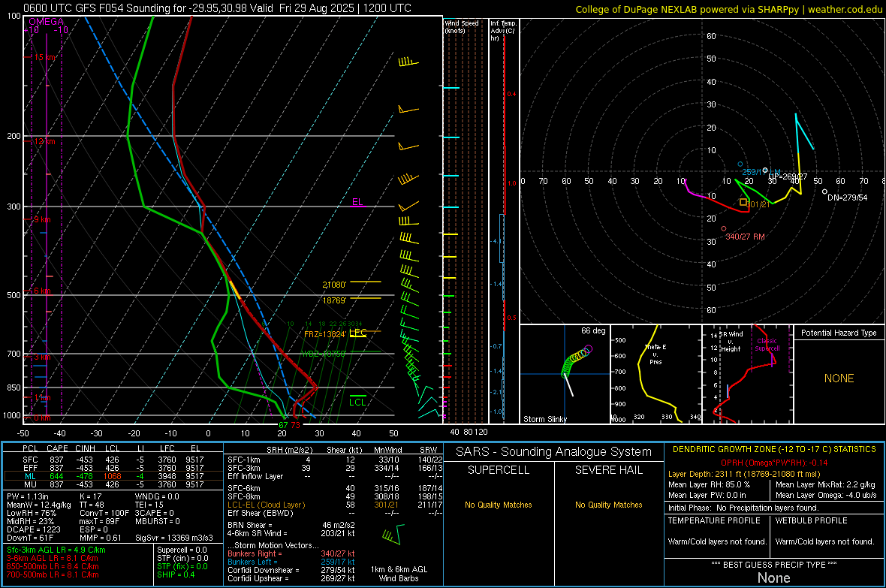Click the Potential Hazard Type header
The width and height of the screenshot is (886, 588).
pos(839,333)
